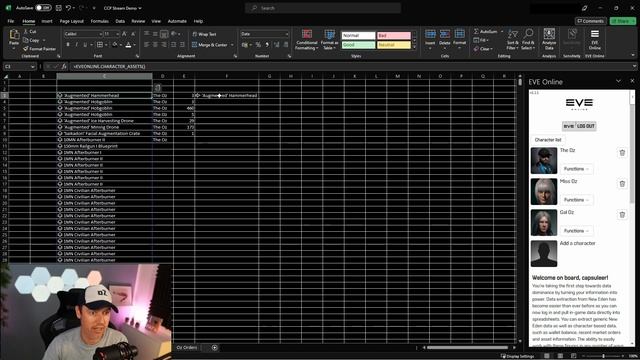Click the fill color bucket icon

[x=115, y=44]
